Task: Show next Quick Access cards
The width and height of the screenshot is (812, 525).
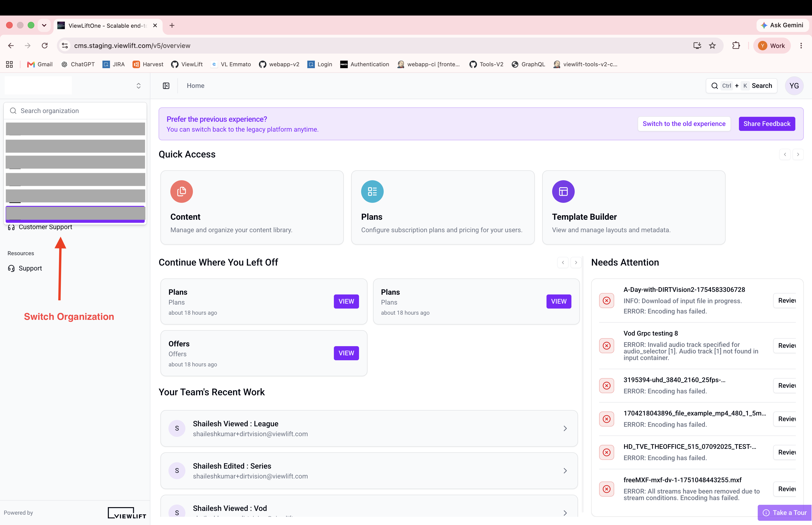Action: (x=798, y=154)
